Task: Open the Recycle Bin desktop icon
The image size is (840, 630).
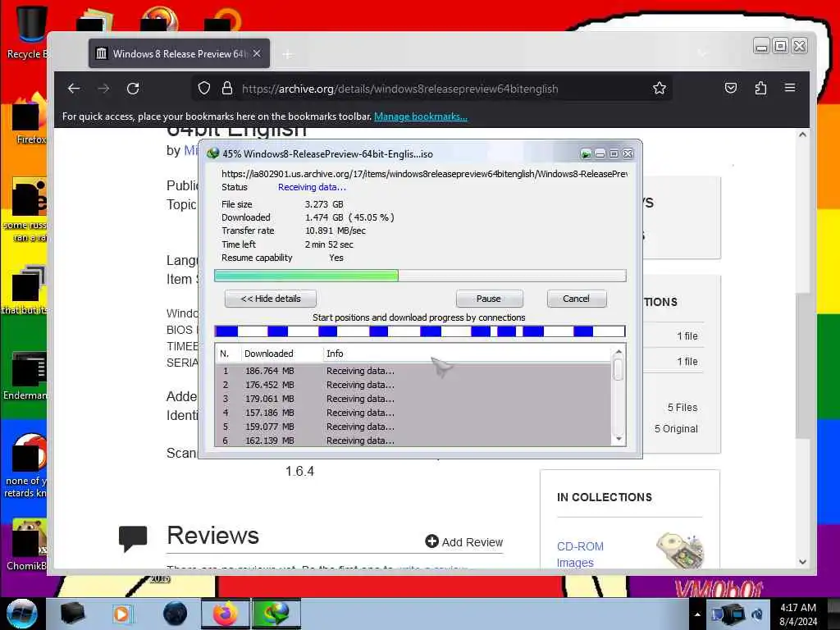Action: 30,32
